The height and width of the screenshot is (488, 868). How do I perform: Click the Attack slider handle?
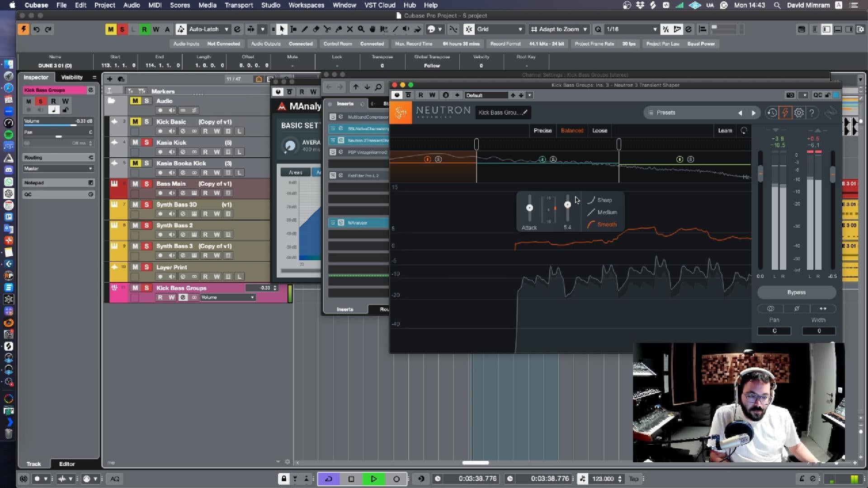coord(529,207)
